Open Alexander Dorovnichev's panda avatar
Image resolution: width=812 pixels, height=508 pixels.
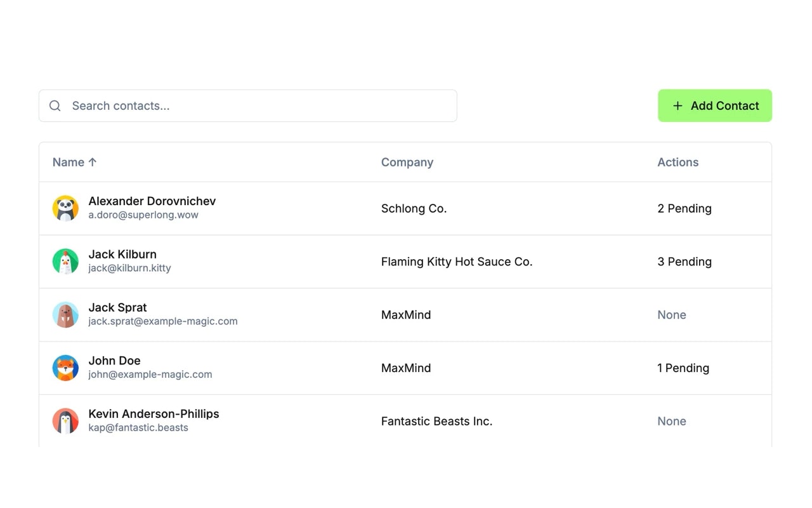(65, 208)
